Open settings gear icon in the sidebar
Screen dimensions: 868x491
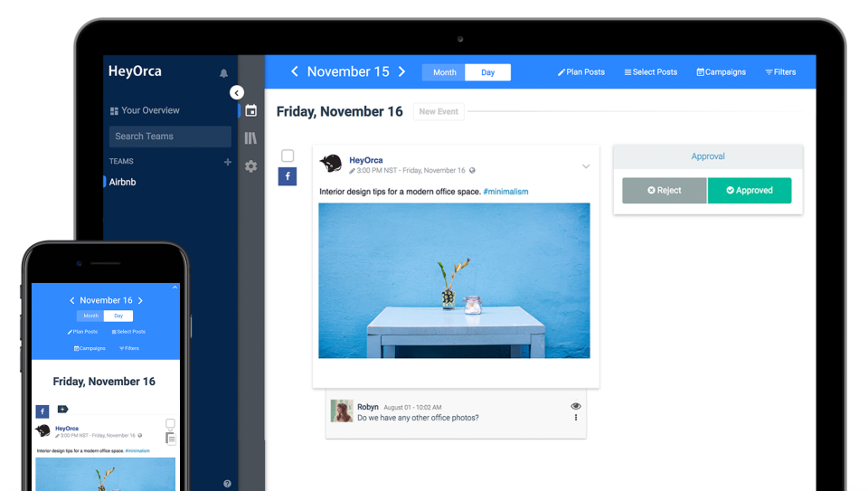(250, 166)
